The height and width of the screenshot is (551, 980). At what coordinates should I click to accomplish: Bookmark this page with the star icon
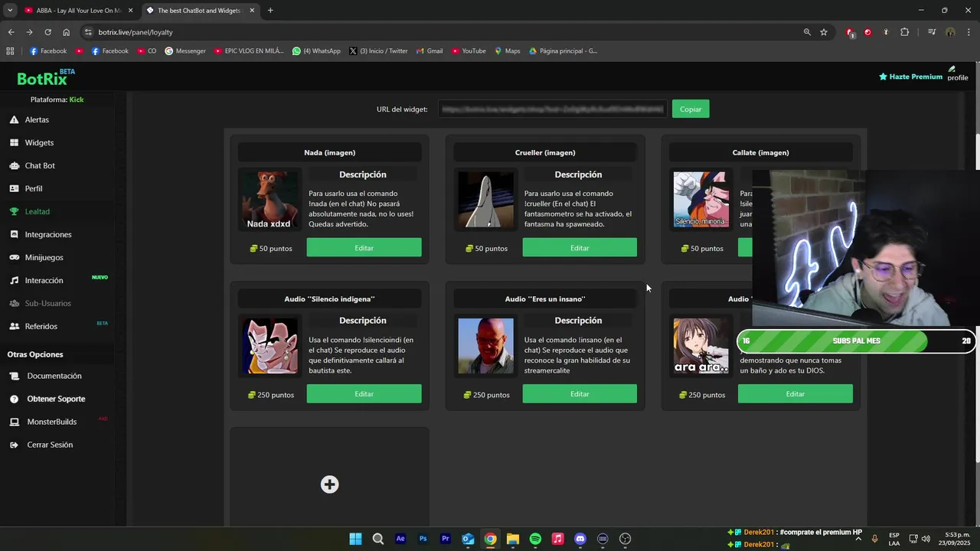point(824,32)
